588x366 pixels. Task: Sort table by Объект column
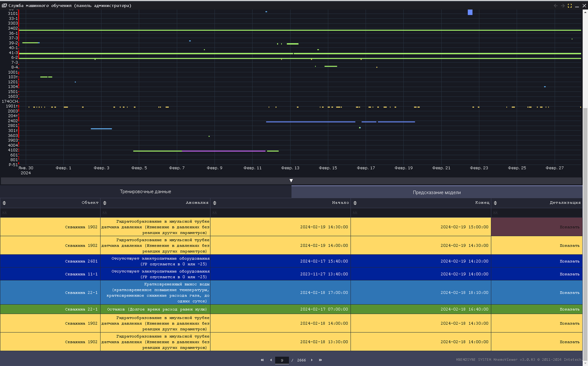tap(4, 203)
